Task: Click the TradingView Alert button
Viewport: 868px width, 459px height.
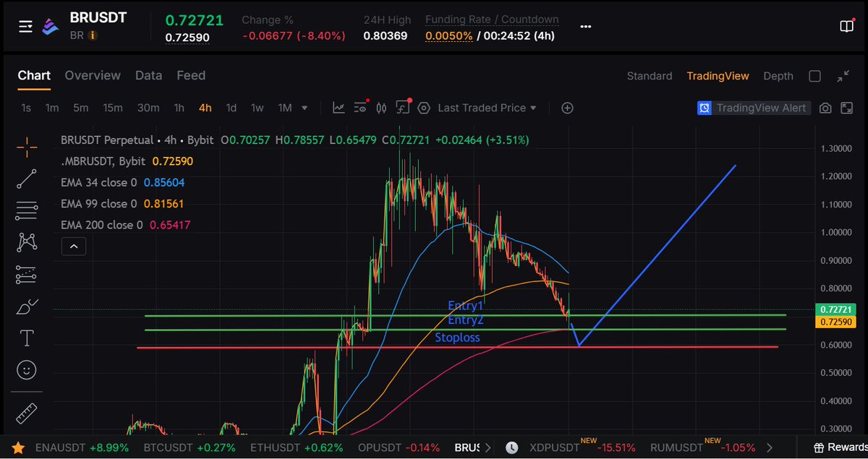Action: (752, 108)
